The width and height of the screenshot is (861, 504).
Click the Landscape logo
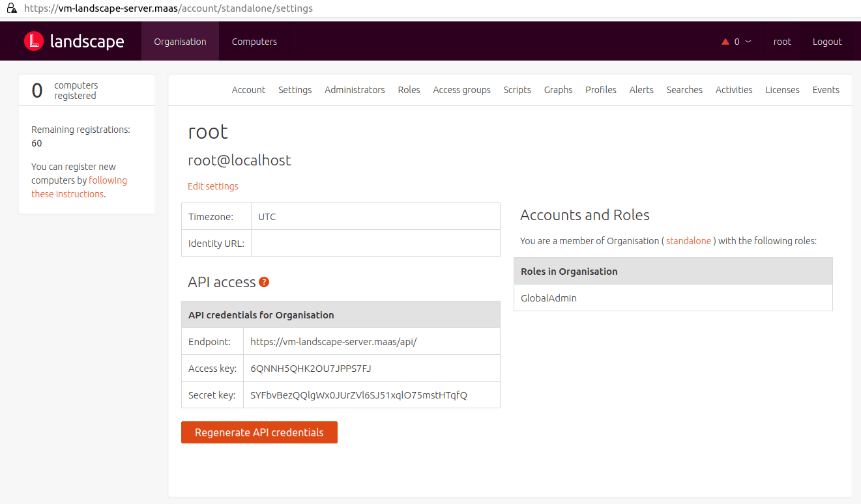(x=74, y=40)
